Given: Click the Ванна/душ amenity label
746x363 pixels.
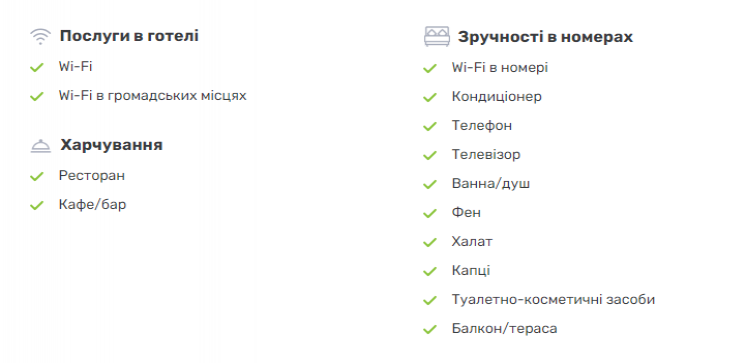Looking at the screenshot, I should [491, 184].
